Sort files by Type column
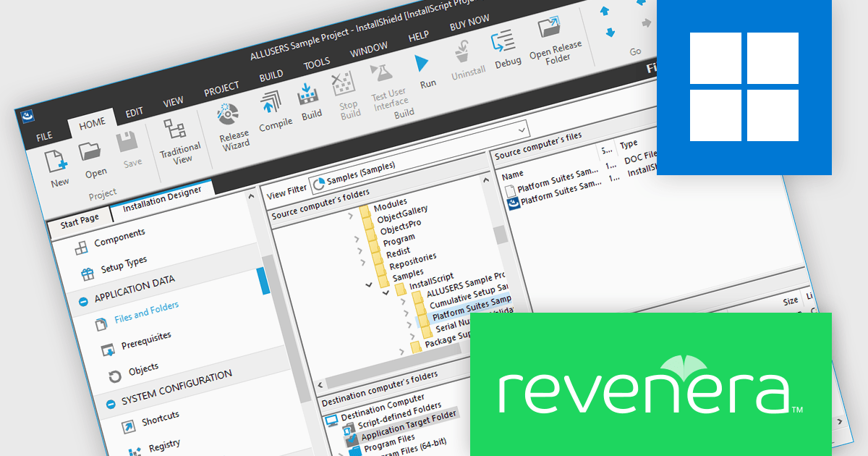Screen dimensions: 868x456 point(629,145)
